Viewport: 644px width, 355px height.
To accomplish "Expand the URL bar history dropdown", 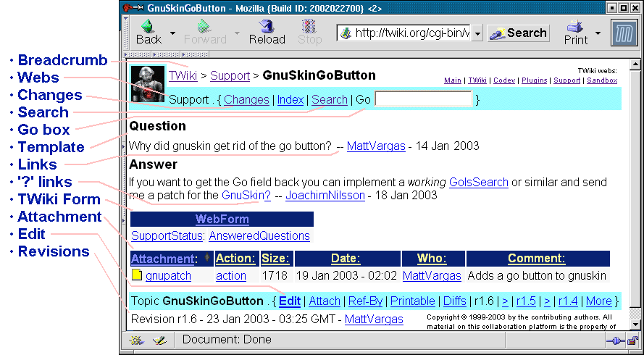I will (x=477, y=33).
